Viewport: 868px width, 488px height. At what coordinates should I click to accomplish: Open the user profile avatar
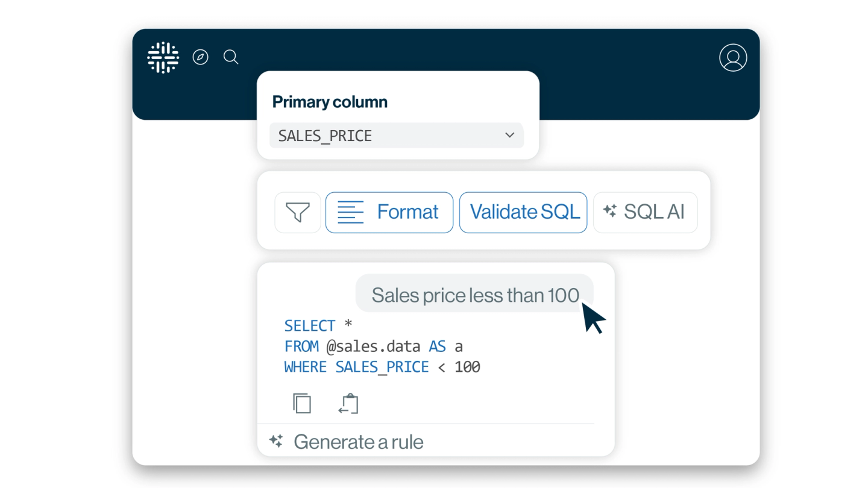click(x=732, y=58)
